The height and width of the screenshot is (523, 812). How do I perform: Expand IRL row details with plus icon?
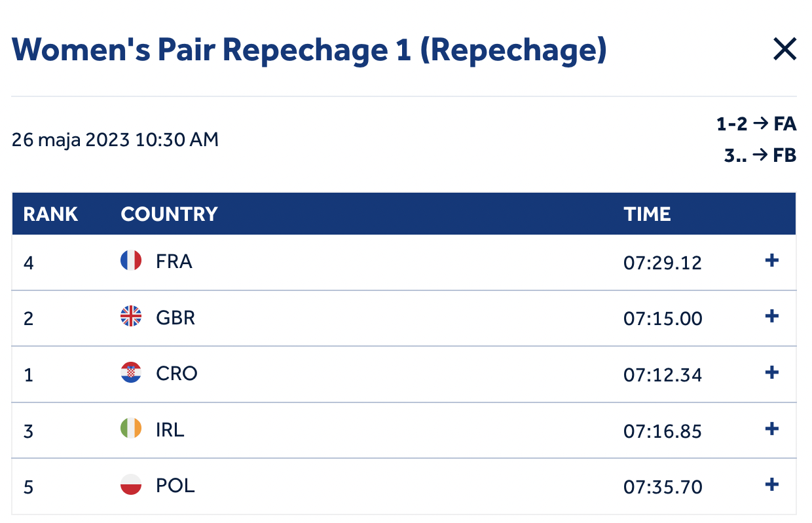click(x=772, y=429)
